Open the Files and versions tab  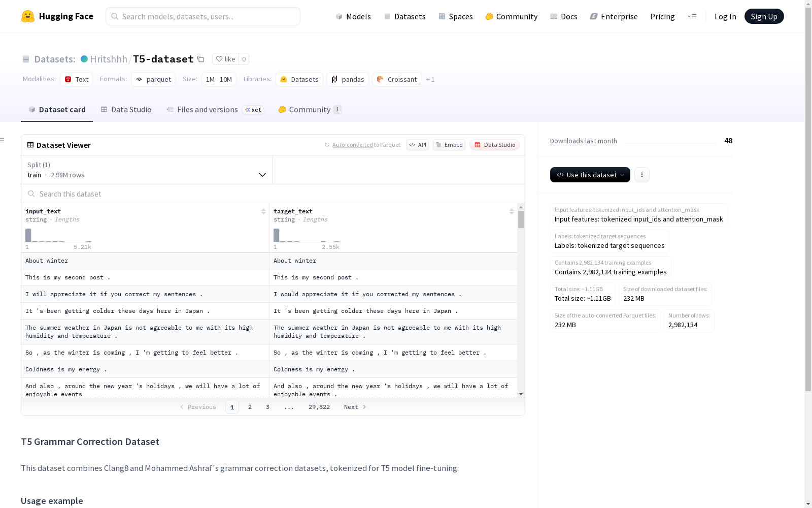(215, 110)
